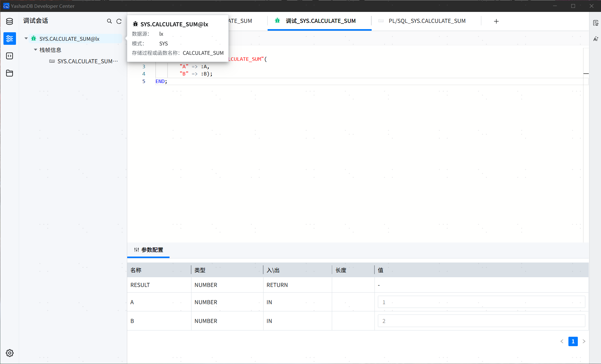Click the search icon in 调试会话 panel
The image size is (601, 364).
(x=109, y=21)
